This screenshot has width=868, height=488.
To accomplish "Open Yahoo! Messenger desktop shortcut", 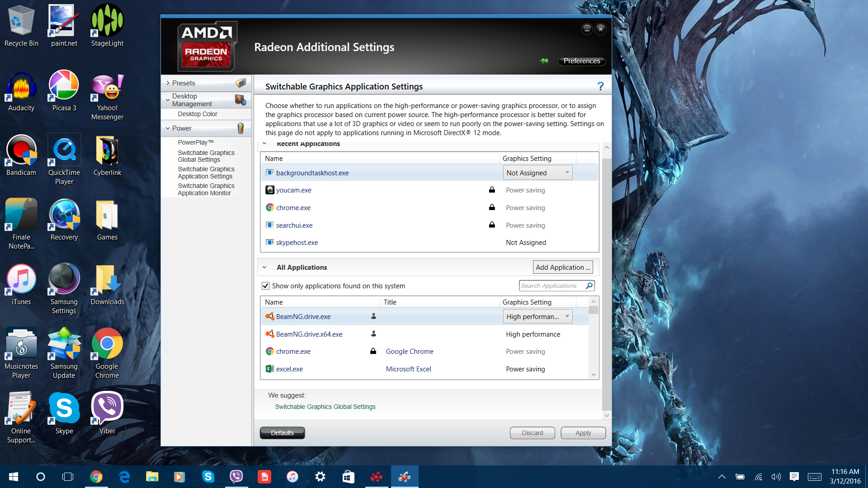I will [x=107, y=97].
